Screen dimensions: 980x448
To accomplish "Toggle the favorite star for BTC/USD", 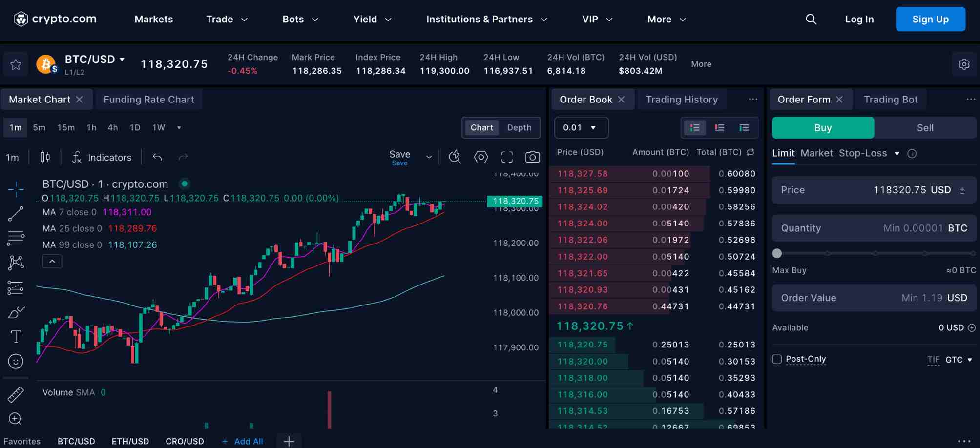I will click(x=15, y=64).
